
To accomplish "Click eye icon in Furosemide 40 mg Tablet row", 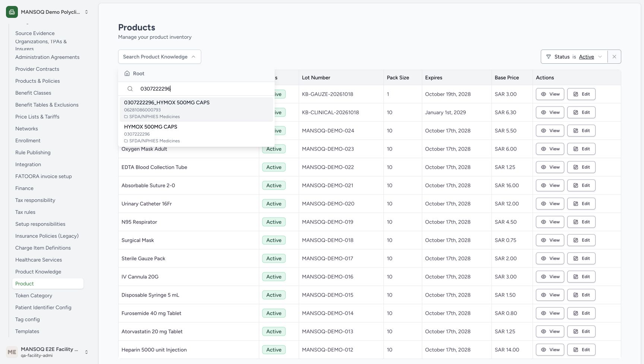I will tap(543, 313).
